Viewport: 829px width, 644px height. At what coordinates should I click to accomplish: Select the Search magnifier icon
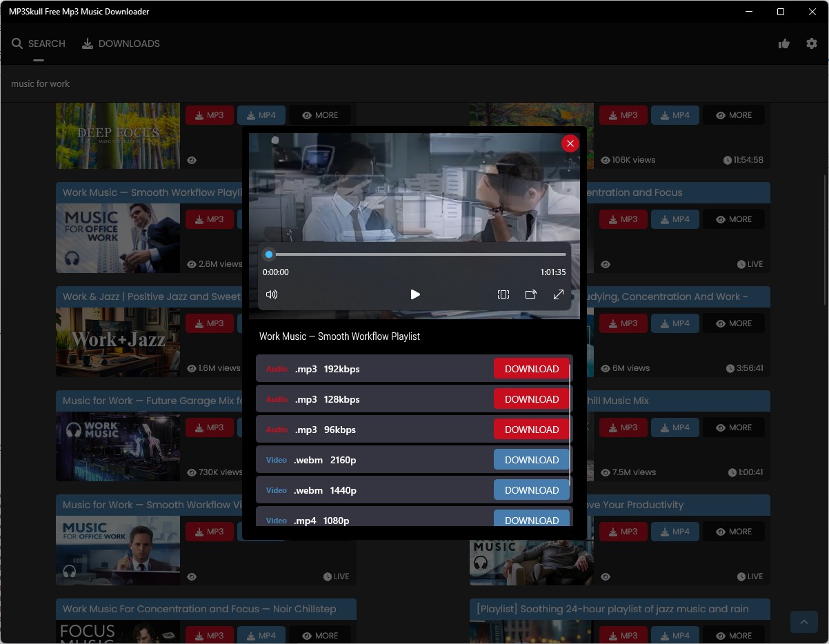click(x=17, y=43)
